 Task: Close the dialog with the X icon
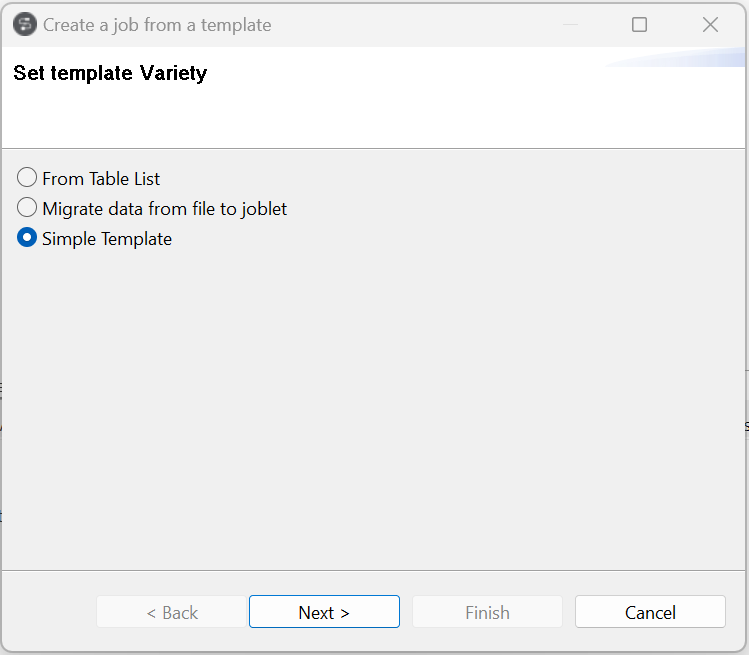(710, 25)
